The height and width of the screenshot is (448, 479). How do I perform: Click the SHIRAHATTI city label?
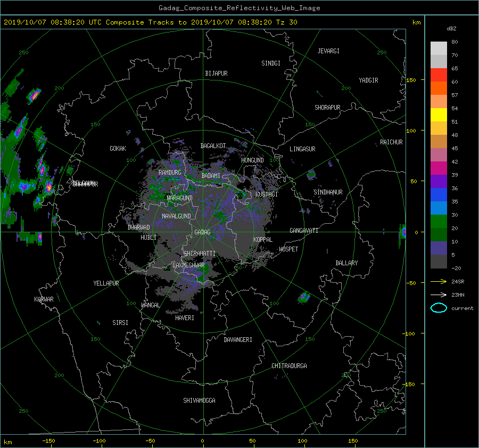point(200,254)
